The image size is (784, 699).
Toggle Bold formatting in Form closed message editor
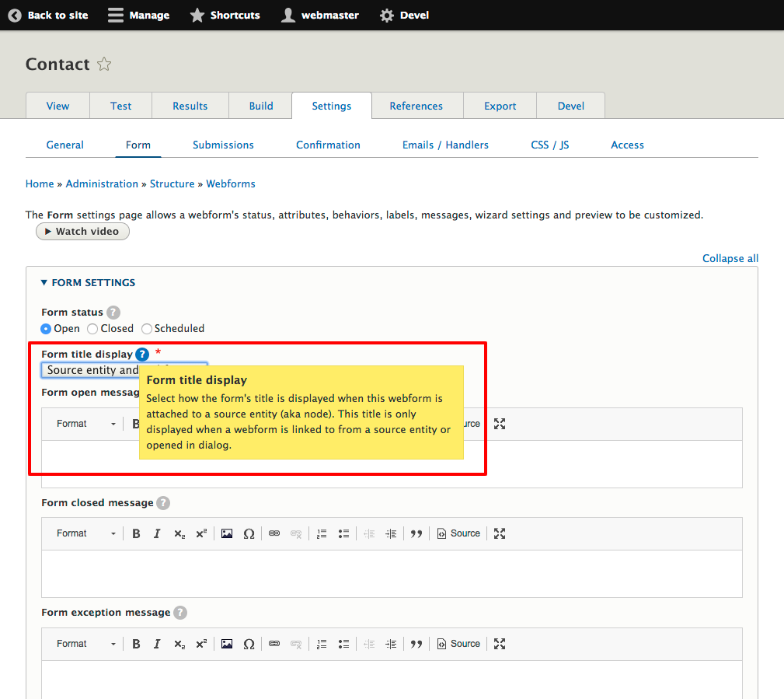pos(136,533)
